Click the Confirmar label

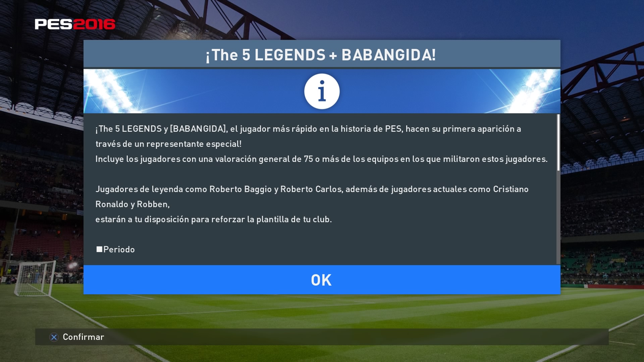click(x=84, y=337)
